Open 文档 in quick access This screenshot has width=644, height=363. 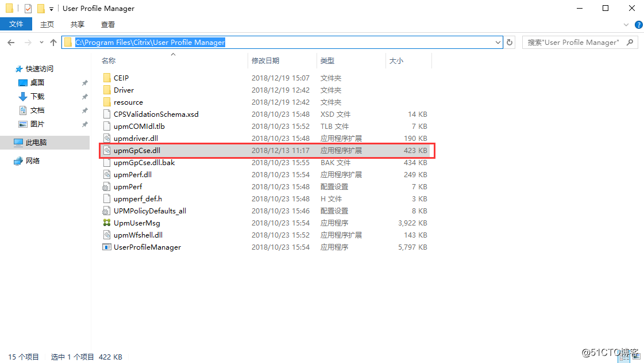pos(37,110)
